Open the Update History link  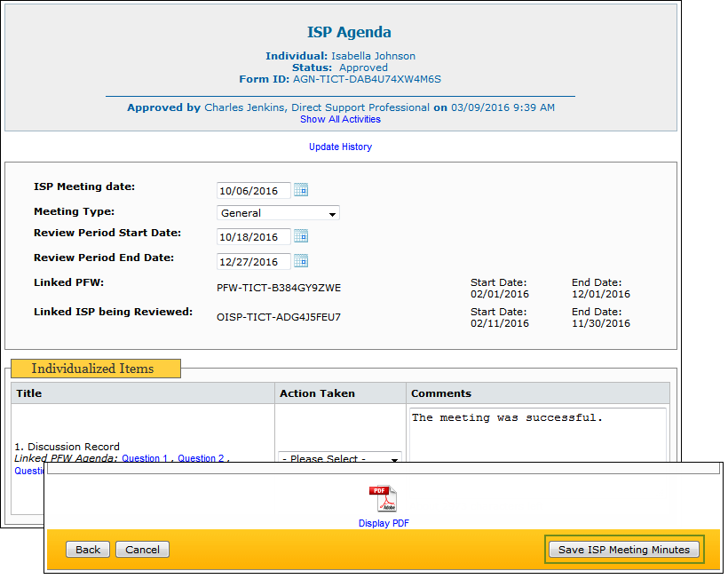[340, 147]
